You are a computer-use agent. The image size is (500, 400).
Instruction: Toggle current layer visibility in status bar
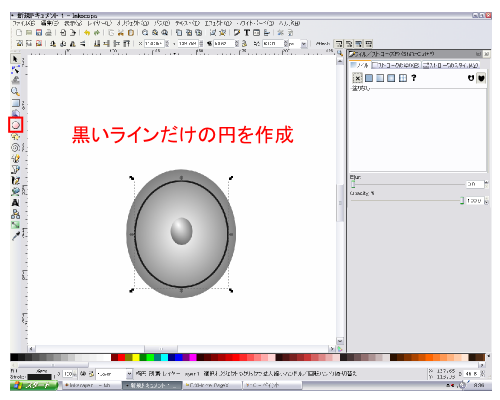[83, 374]
